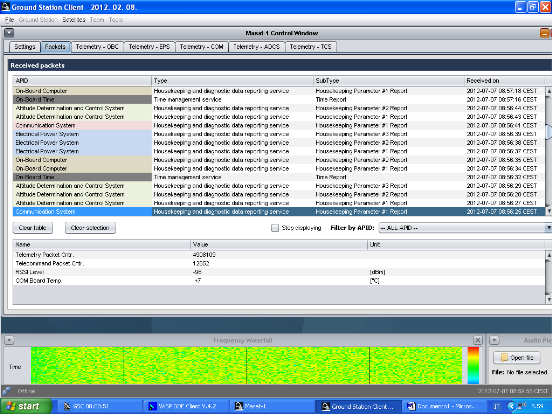Open the Telemetry - EPS tab
552x414 pixels.
tap(149, 47)
